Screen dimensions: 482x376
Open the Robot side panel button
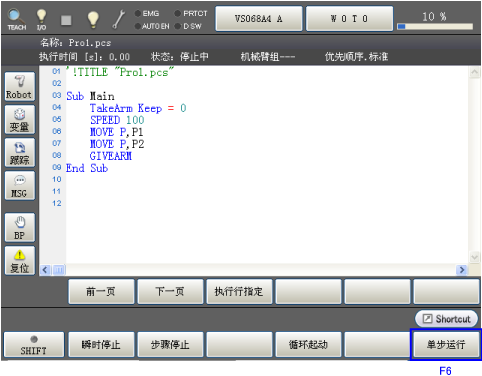click(x=20, y=87)
